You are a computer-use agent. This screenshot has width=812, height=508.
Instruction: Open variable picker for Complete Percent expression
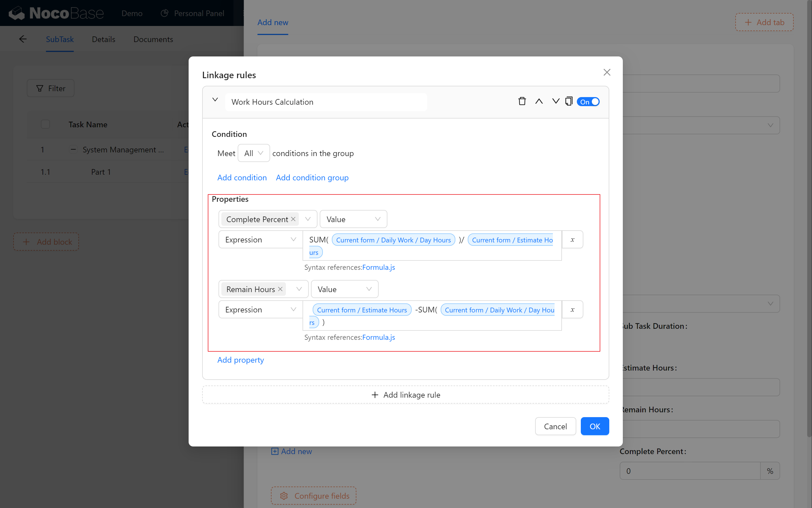coord(572,240)
